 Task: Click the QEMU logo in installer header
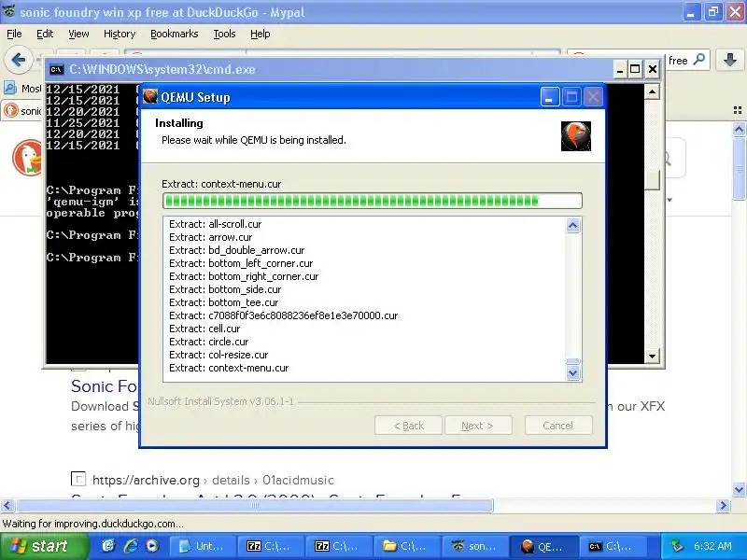tap(575, 135)
